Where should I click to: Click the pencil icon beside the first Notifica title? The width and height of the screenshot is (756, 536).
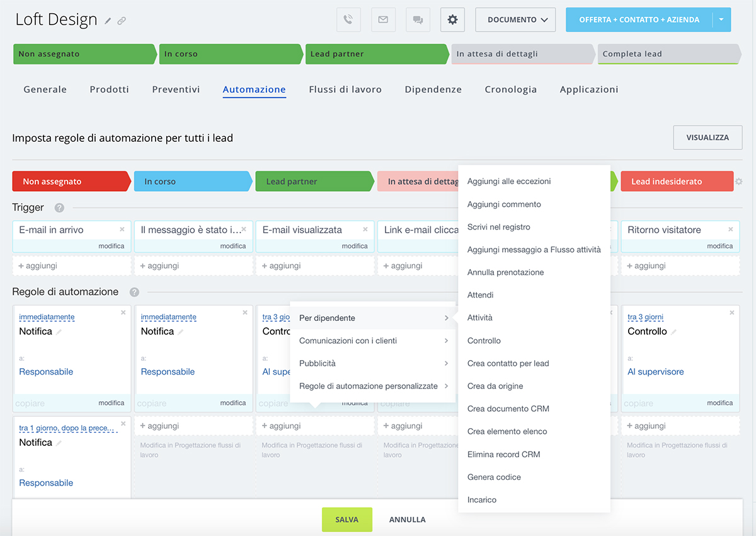(59, 332)
